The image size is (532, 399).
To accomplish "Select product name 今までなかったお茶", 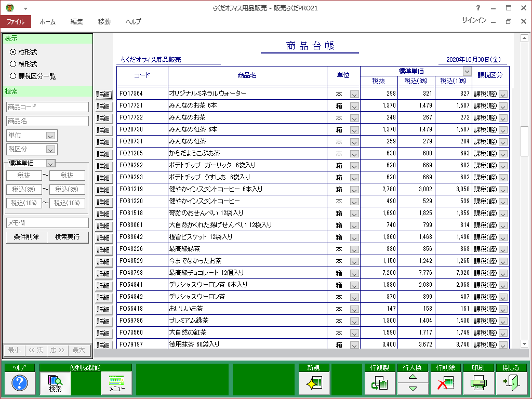I will [x=195, y=261].
